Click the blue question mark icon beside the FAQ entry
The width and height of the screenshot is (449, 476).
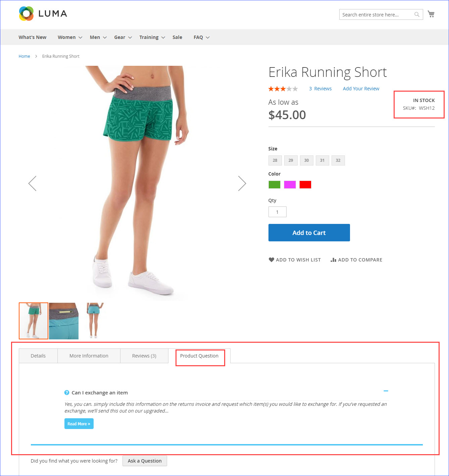pos(67,392)
